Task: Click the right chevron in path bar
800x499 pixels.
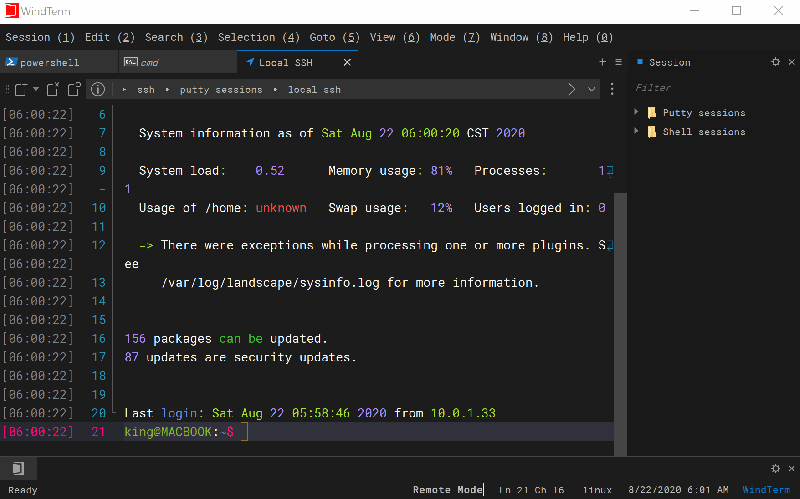Action: point(571,89)
